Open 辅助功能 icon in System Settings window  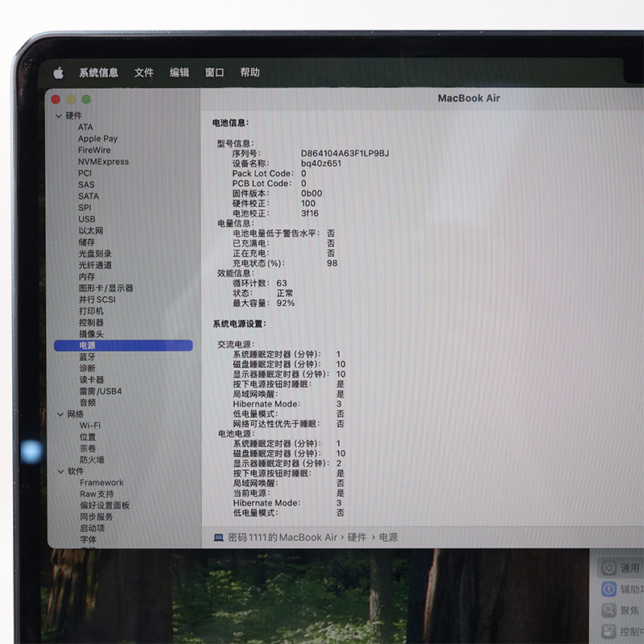pyautogui.click(x=609, y=589)
